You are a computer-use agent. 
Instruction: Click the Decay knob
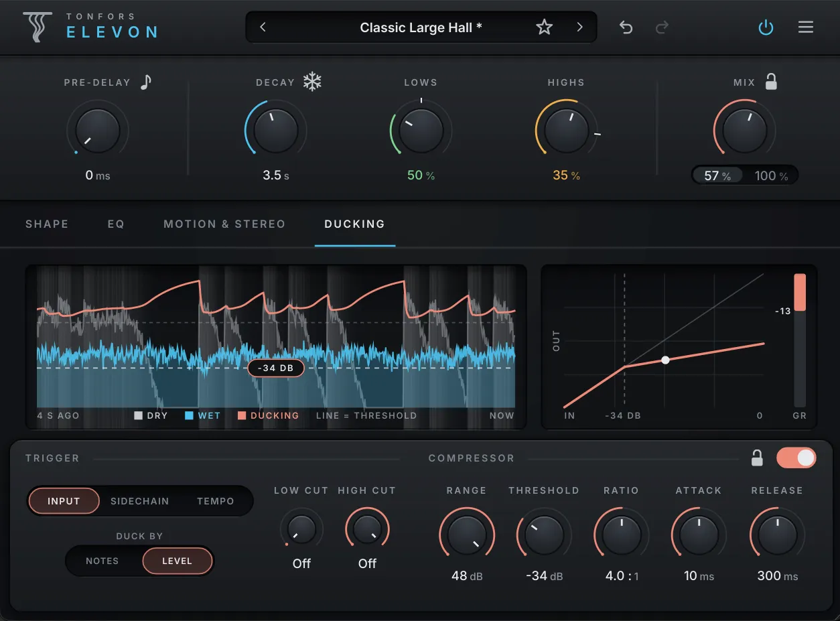pyautogui.click(x=275, y=131)
